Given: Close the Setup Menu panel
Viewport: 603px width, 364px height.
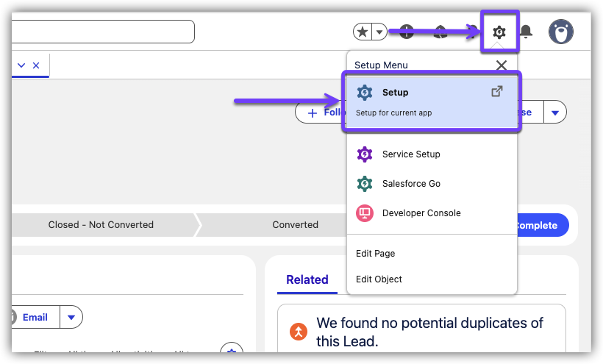Looking at the screenshot, I should point(502,65).
